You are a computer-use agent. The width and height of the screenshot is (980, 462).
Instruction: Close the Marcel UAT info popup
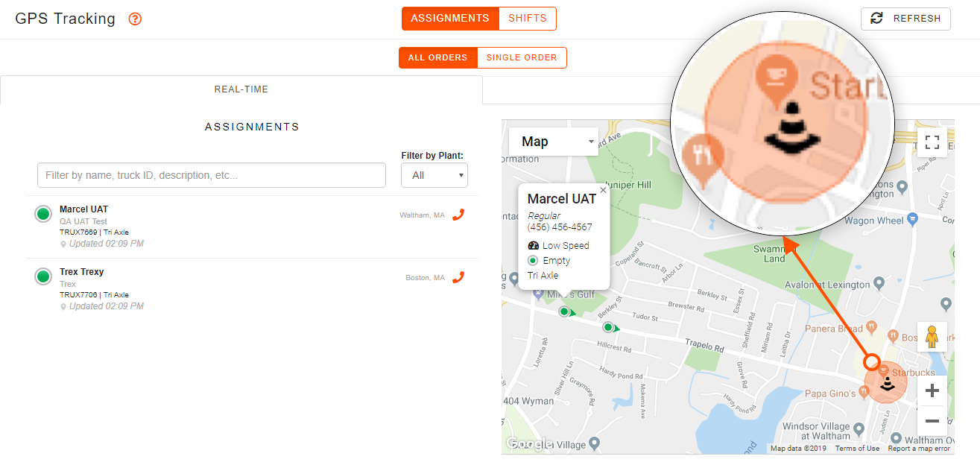coord(603,190)
